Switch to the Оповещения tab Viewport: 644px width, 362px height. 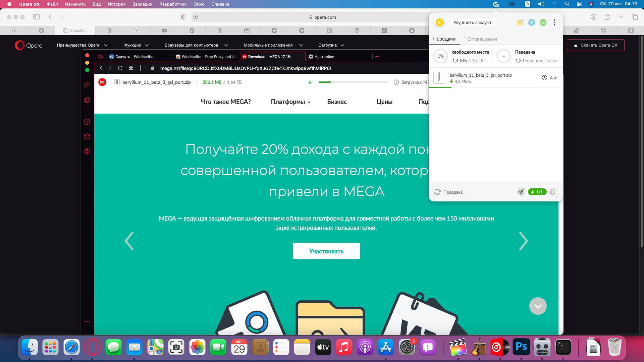click(482, 39)
